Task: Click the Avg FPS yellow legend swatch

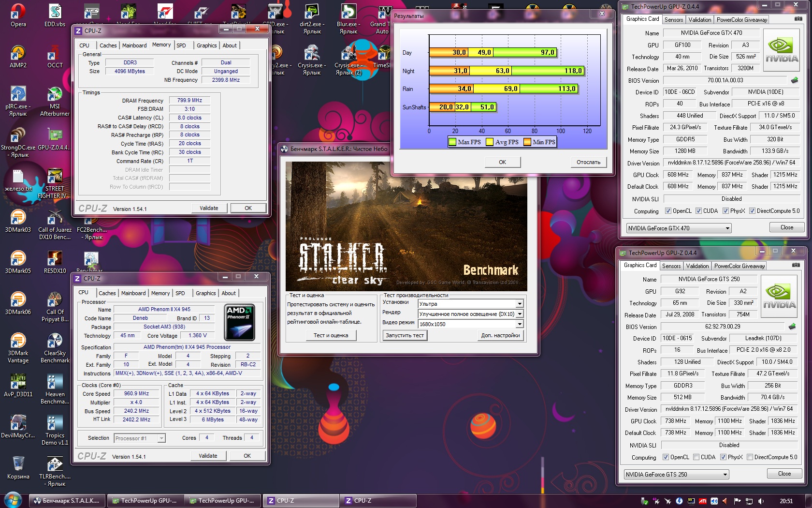Action: tap(490, 142)
